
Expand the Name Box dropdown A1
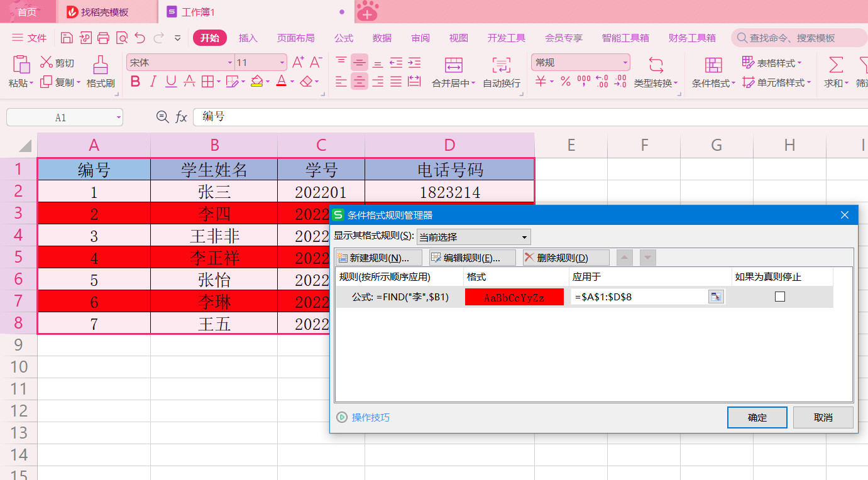(119, 117)
